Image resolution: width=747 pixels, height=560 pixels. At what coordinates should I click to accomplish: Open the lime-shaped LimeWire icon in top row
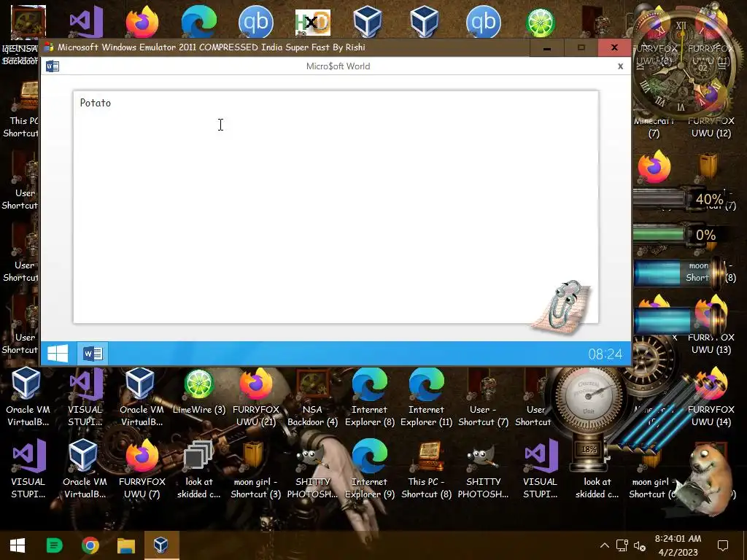(x=541, y=22)
